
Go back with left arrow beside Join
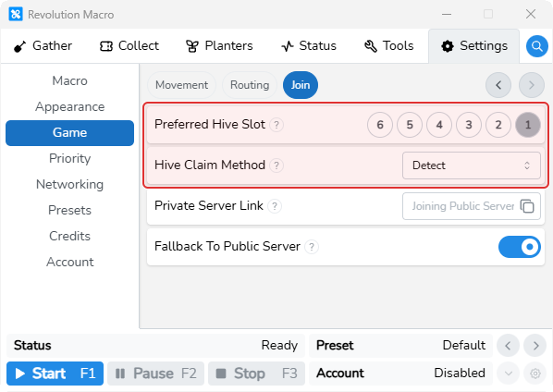[498, 85]
